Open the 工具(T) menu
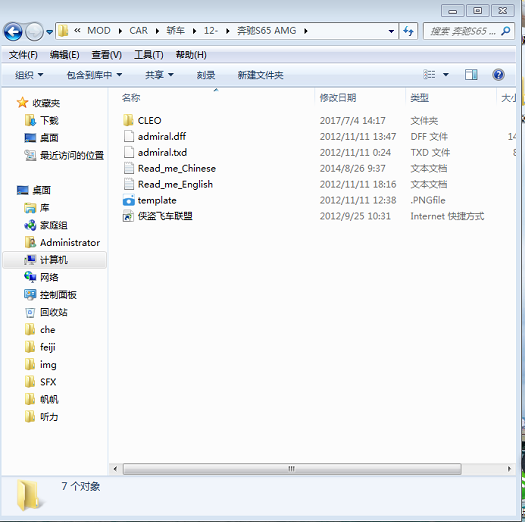The image size is (525, 522). (148, 55)
